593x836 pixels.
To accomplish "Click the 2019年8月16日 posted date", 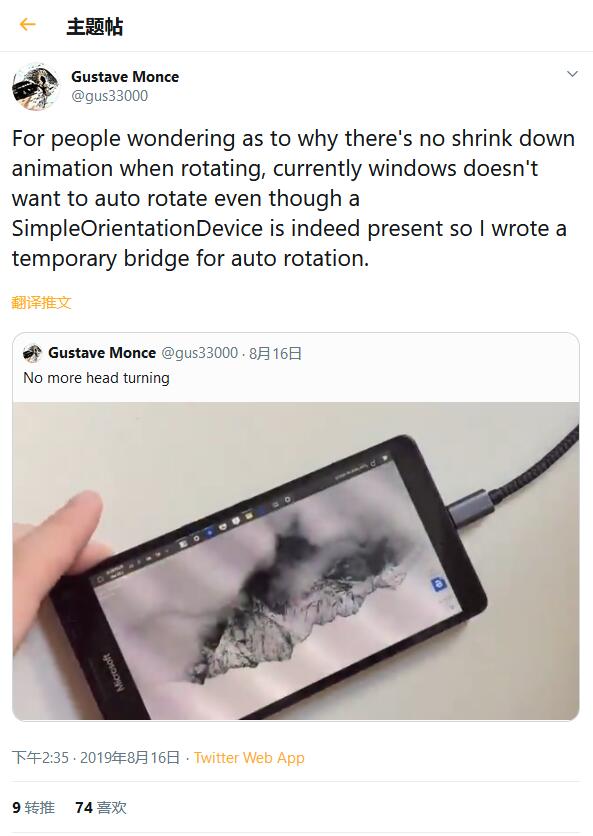I will (x=130, y=758).
